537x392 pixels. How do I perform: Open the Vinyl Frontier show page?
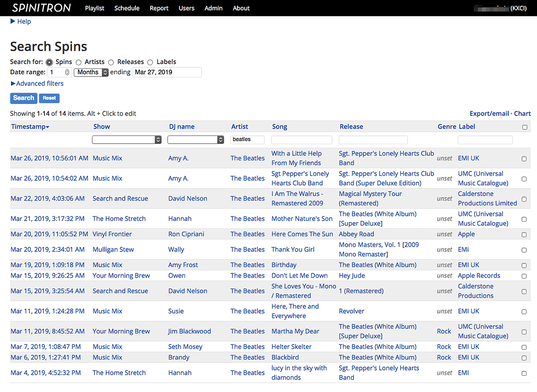click(113, 234)
